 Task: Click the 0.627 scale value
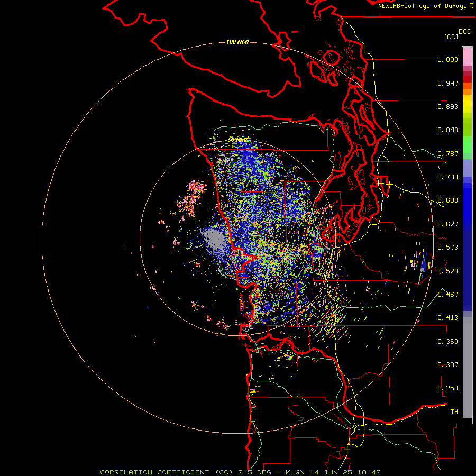448,224
